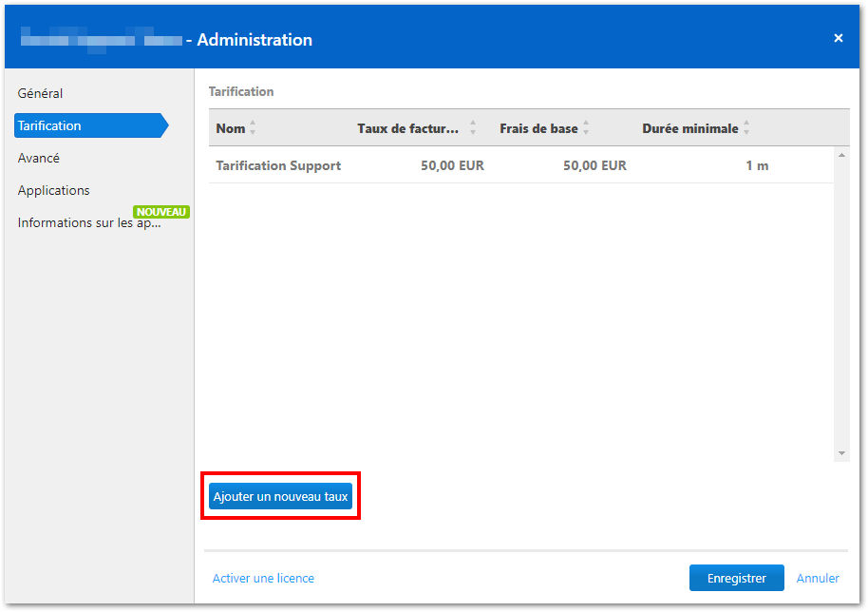
Task: Sort by the Taux de facturation arrows
Action: pos(473,128)
